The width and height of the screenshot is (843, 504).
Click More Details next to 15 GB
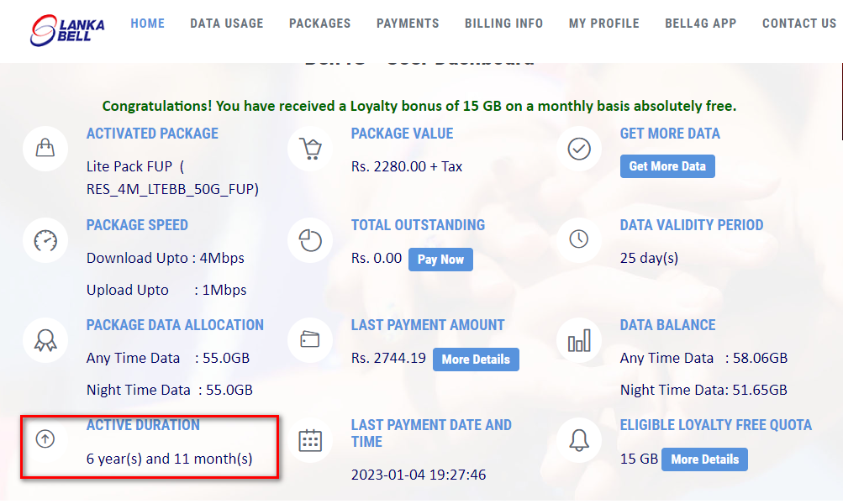704,459
